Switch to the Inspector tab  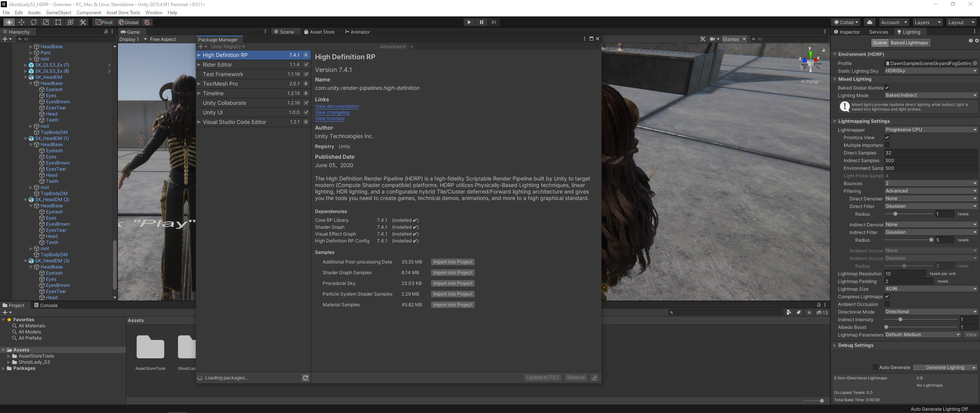846,32
